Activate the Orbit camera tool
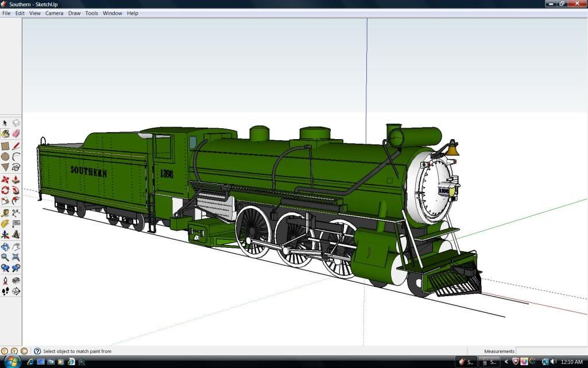588x368 pixels. point(5,247)
